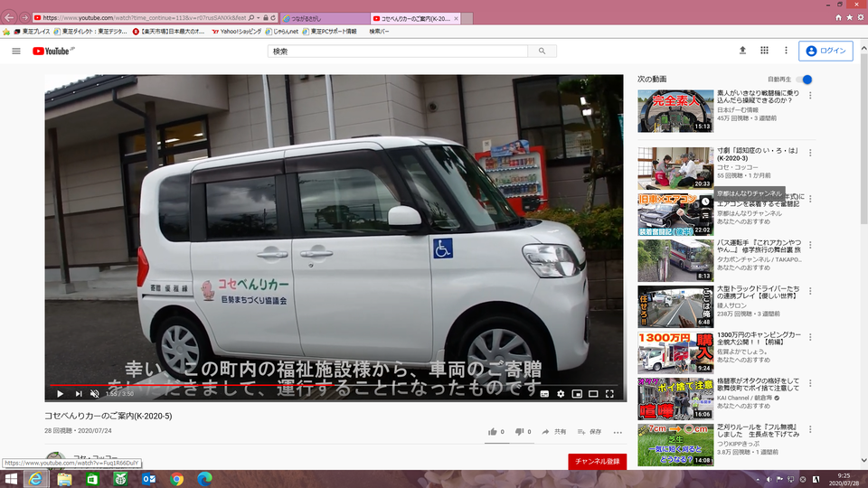Subscribe with チャンネル登録 button

tap(598, 462)
